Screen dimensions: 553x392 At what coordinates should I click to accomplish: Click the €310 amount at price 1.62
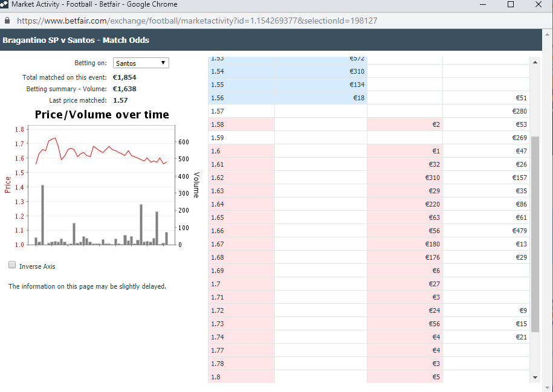click(x=432, y=178)
